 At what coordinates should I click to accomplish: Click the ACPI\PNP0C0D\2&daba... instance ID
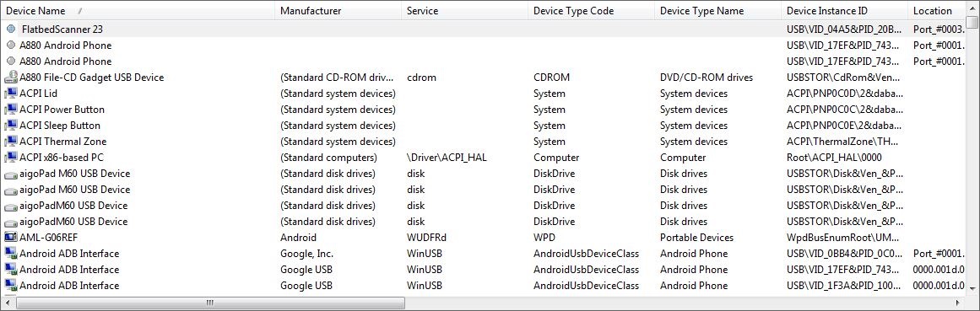844,94
